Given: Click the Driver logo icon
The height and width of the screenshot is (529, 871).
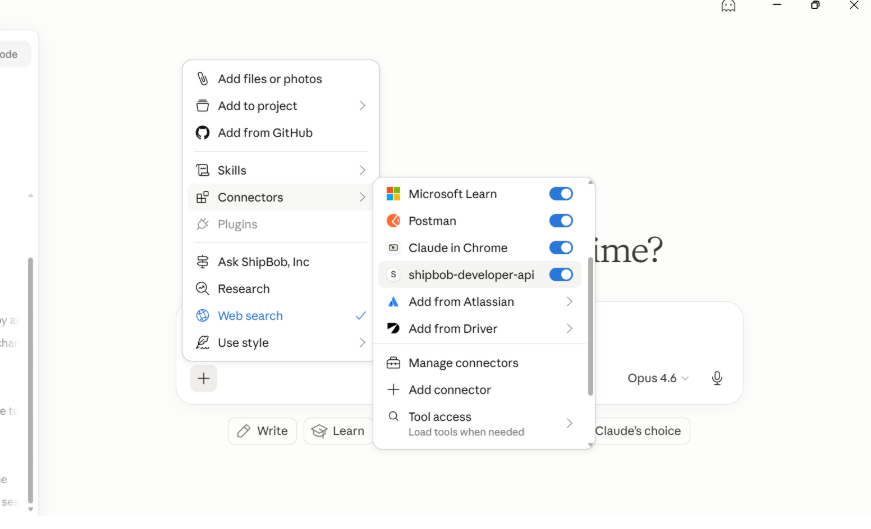Looking at the screenshot, I should [393, 328].
